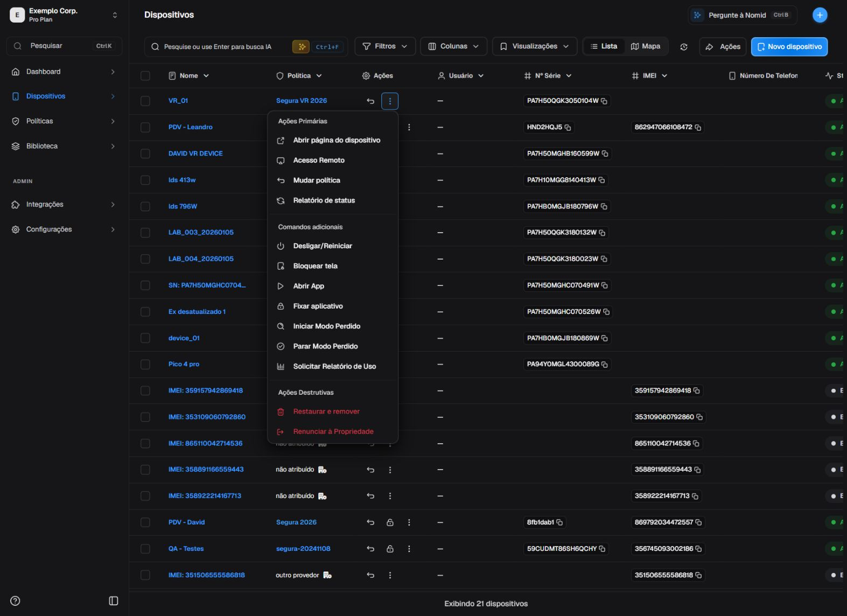
Task: Copy serial number PA7H50QGK3050104W
Action: click(x=604, y=101)
